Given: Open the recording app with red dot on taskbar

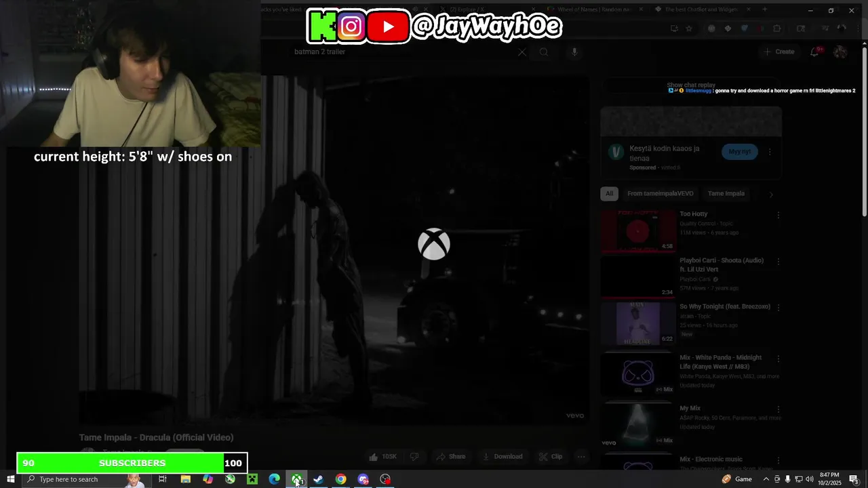Looking at the screenshot, I should pos(385,479).
